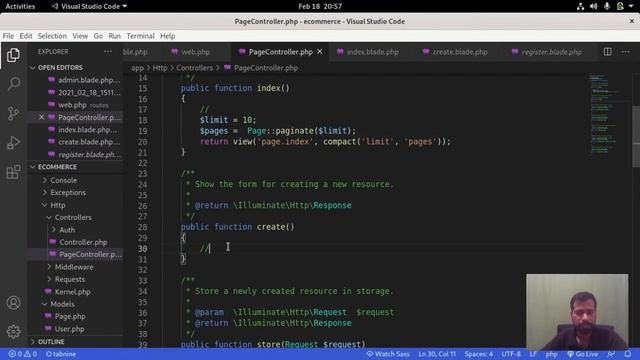The image size is (640, 360).
Task: Open the Activities overview
Action: coord(20,6)
